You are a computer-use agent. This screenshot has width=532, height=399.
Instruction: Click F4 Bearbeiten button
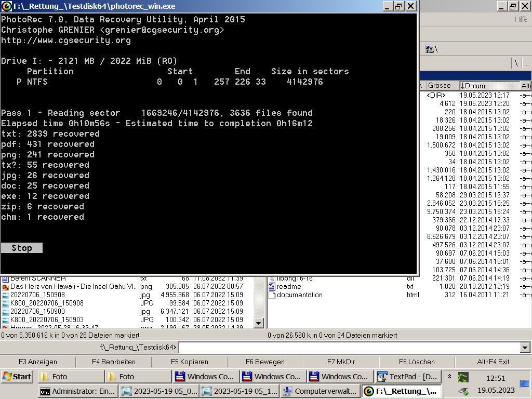[114, 362]
